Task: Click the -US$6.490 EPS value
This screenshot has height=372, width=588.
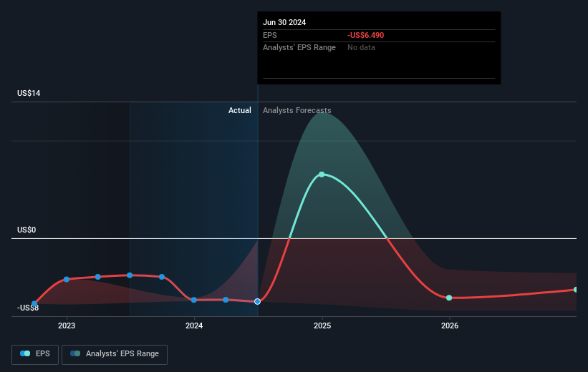Action: [x=366, y=35]
